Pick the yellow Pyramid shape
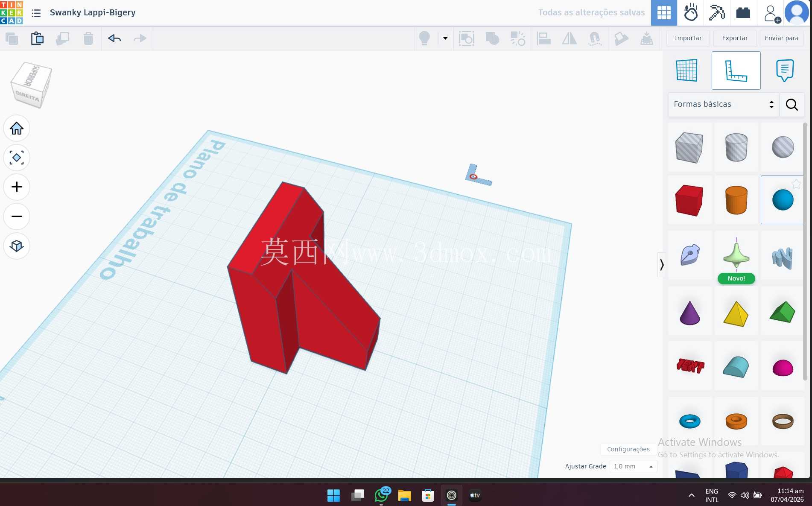Screen dimensions: 812x506 tap(736, 314)
